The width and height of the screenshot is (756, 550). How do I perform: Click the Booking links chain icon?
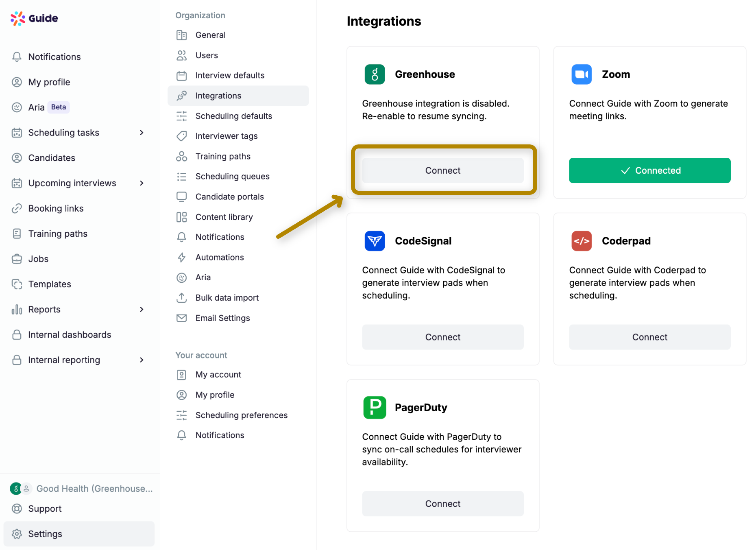(x=17, y=208)
